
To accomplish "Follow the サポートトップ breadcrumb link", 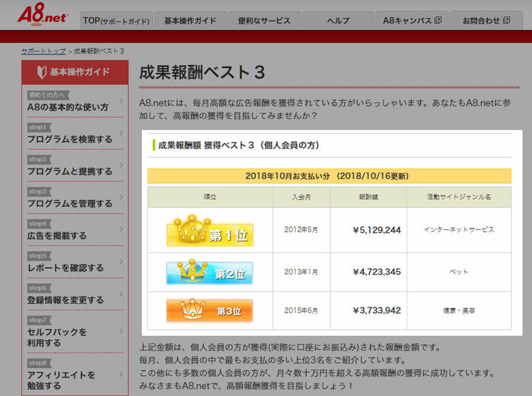I will coord(43,51).
